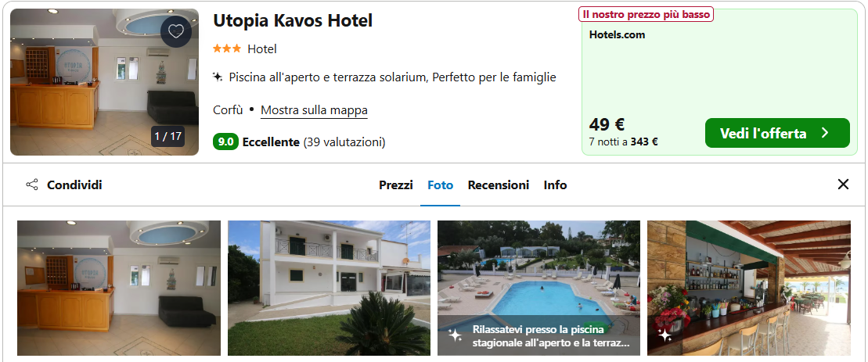
Task: Open the reception lobby gallery thumbnail
Action: pyautogui.click(x=119, y=288)
